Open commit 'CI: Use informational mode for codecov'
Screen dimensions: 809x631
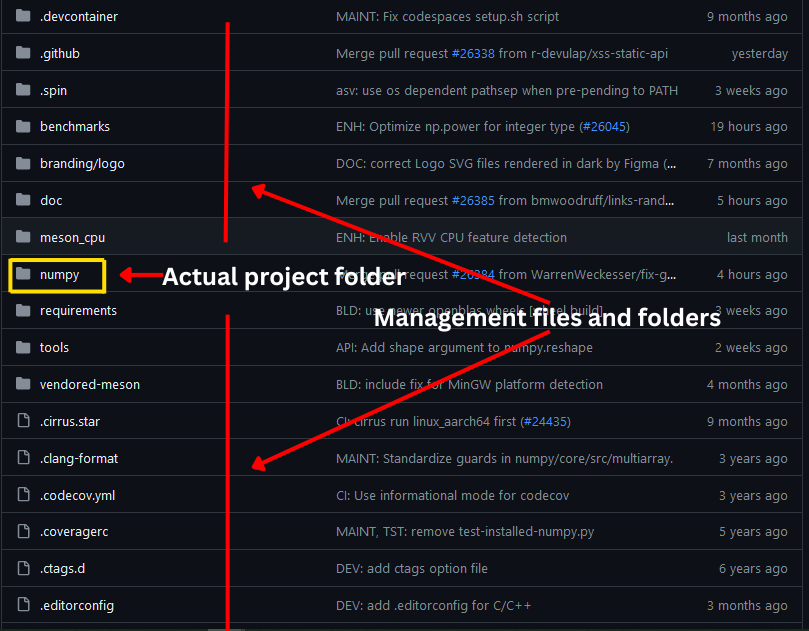(452, 496)
